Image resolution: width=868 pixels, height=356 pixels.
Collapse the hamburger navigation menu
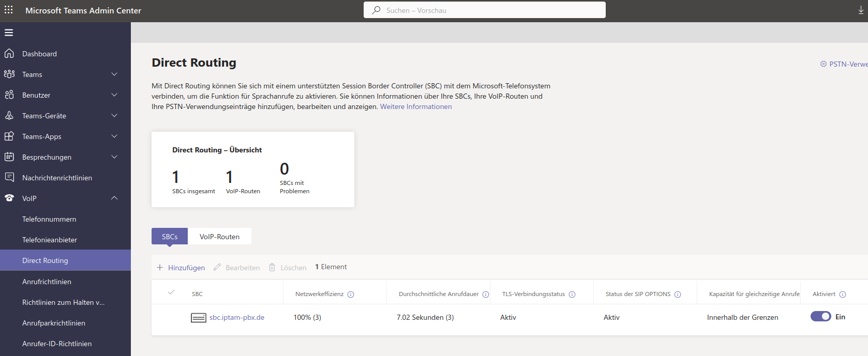pos(9,33)
